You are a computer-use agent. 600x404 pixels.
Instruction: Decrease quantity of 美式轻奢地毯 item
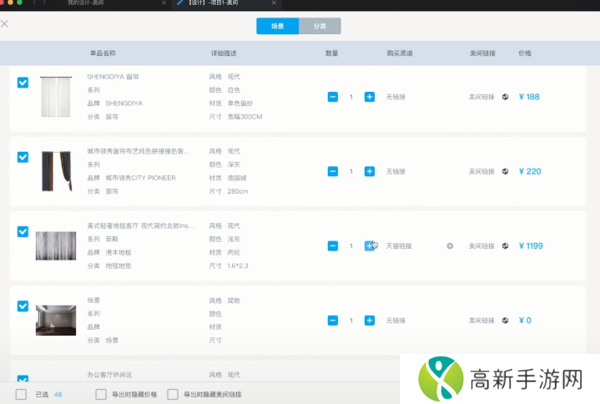click(333, 246)
